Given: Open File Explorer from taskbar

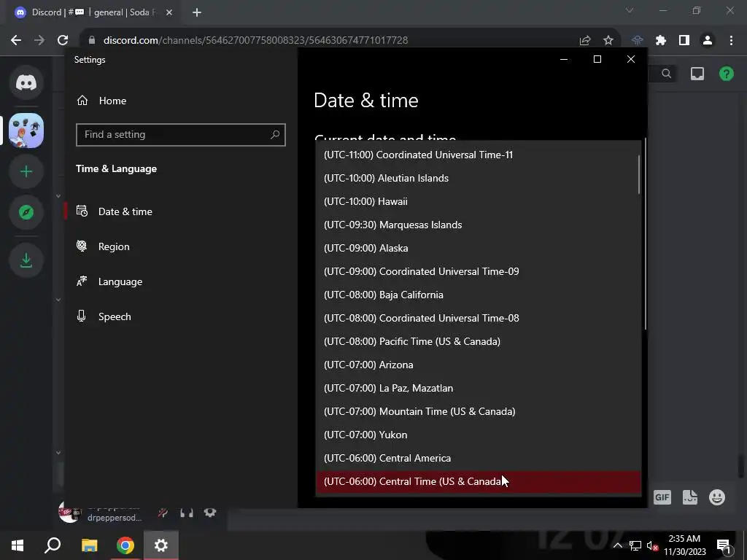Looking at the screenshot, I should point(89,545).
